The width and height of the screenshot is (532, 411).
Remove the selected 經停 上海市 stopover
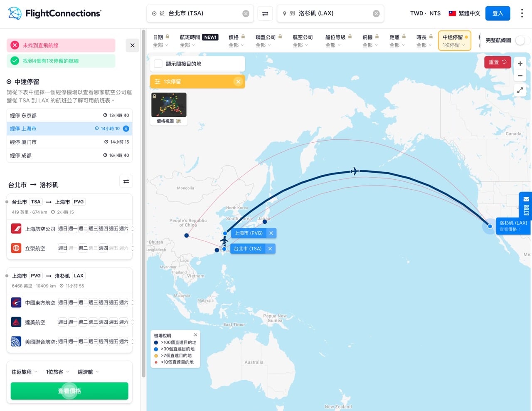[x=126, y=129]
